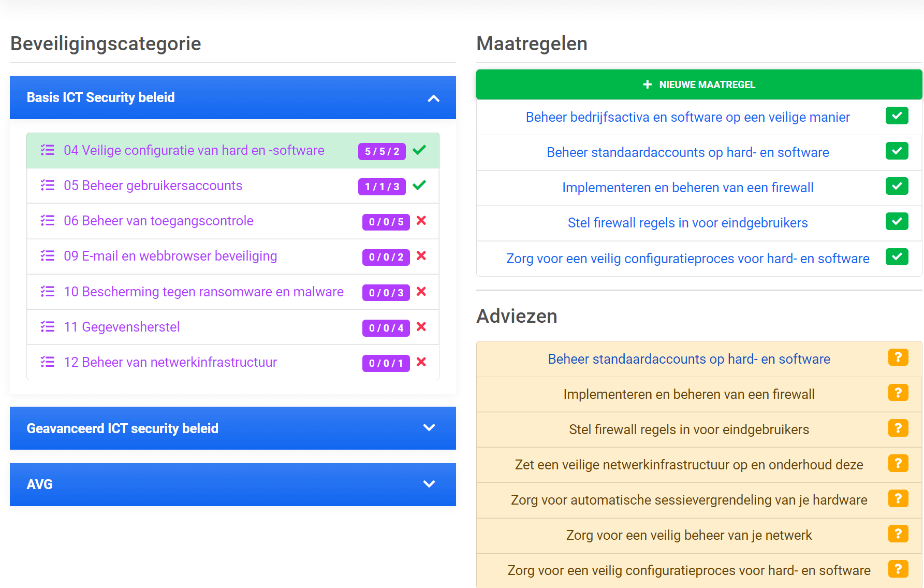
Task: Open advice Zet een veilige netwerkinfrastructuur op
Action: [689, 465]
